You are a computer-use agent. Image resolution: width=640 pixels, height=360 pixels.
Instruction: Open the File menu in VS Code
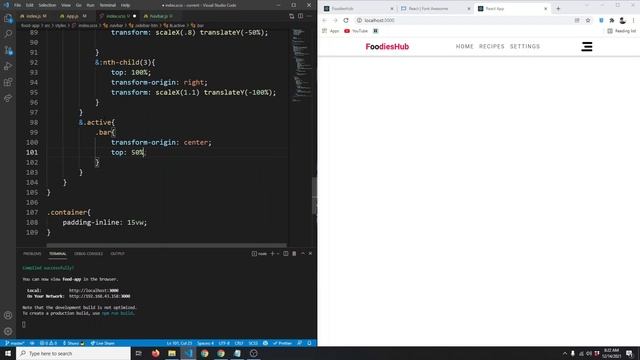coord(18,5)
